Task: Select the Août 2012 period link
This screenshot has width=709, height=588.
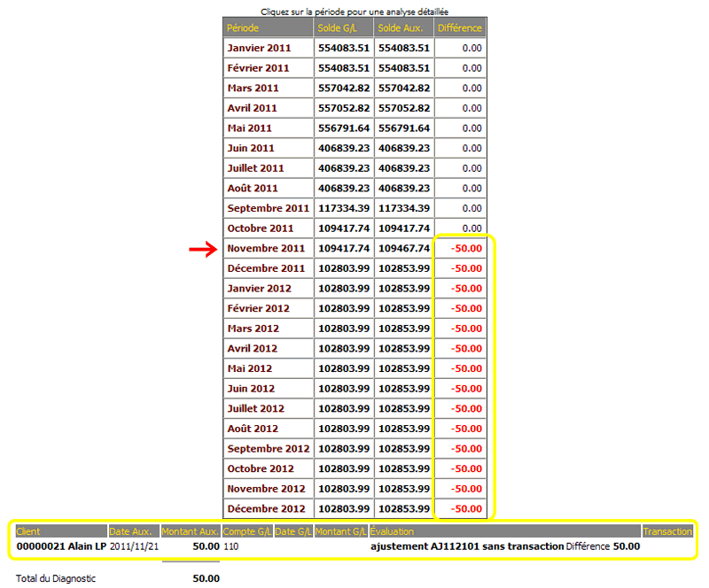Action: point(253,429)
